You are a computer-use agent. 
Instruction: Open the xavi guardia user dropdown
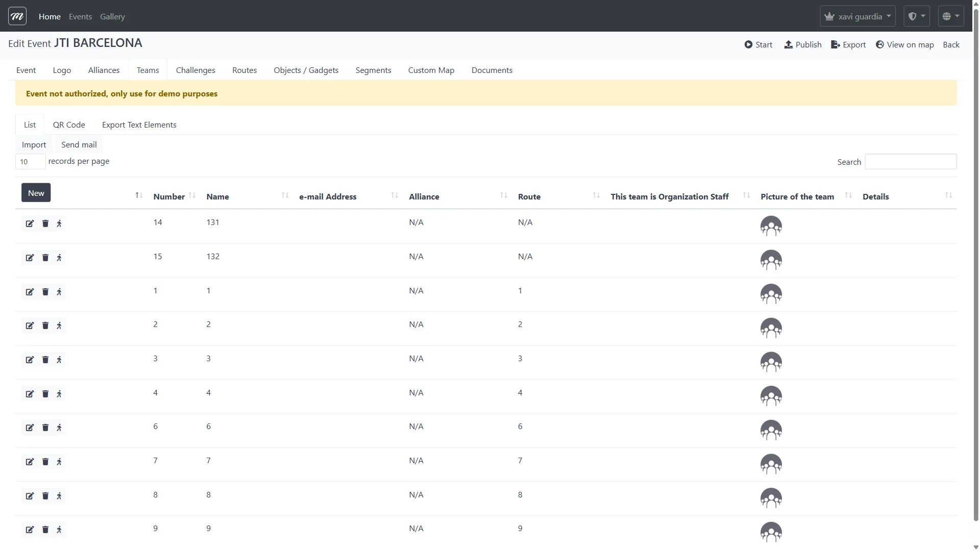pyautogui.click(x=857, y=16)
